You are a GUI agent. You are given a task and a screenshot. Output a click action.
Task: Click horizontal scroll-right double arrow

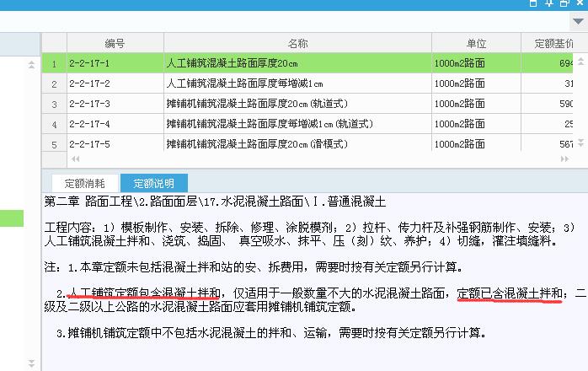564,159
